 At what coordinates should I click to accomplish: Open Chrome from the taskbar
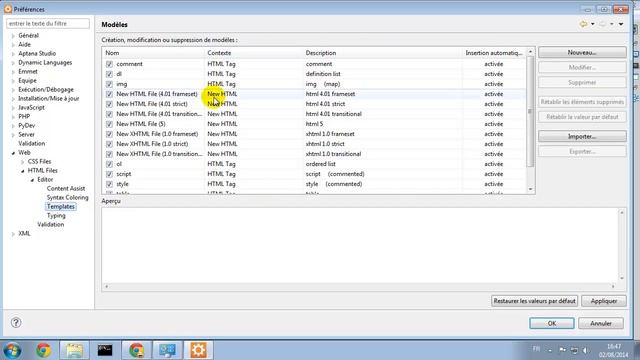pos(44,350)
